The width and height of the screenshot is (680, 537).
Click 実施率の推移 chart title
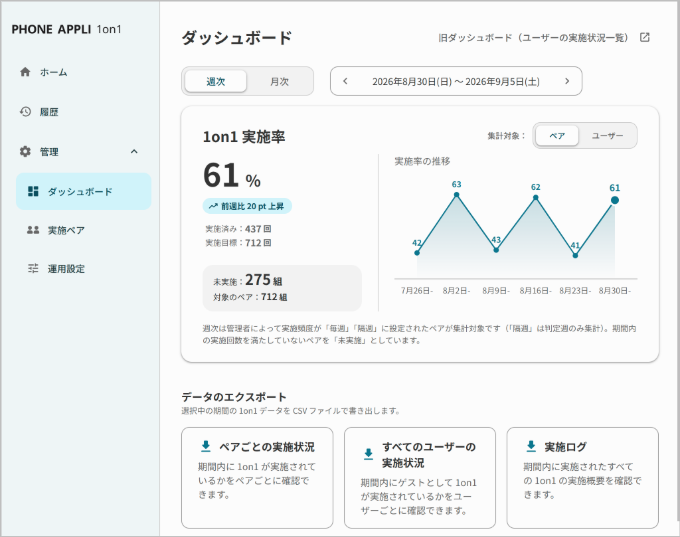point(422,161)
